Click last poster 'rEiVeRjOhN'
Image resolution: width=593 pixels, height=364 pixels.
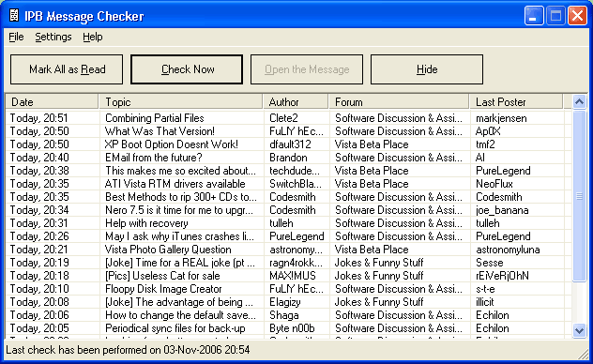click(502, 276)
